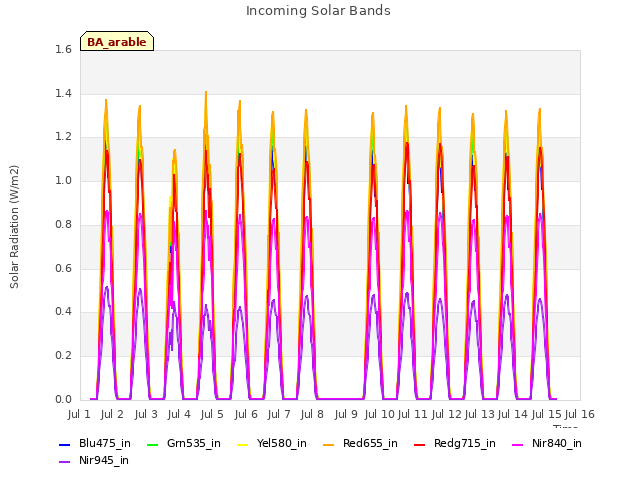The width and height of the screenshot is (640, 480).
Task: Click the blue Blu475_in legend color marker
Action: coord(65,444)
